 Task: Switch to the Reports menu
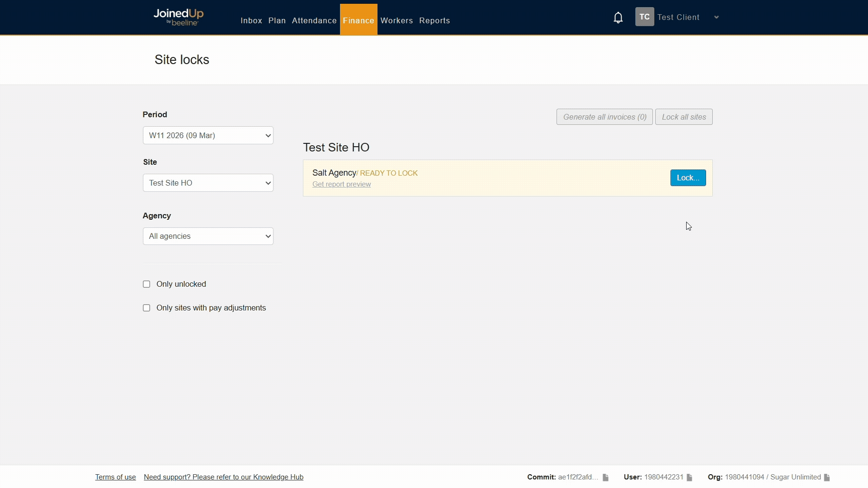(434, 20)
